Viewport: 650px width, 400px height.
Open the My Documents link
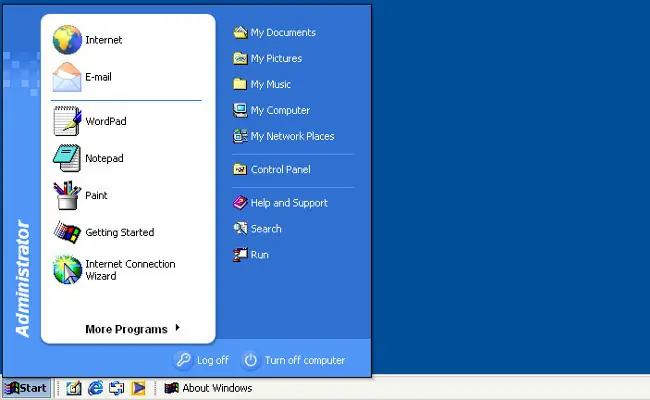pyautogui.click(x=283, y=32)
